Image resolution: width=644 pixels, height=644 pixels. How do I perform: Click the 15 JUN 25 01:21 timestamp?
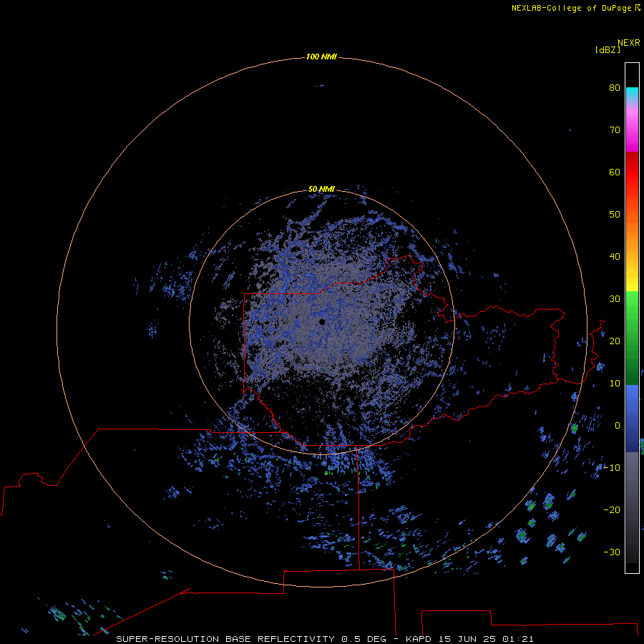pyautogui.click(x=487, y=639)
